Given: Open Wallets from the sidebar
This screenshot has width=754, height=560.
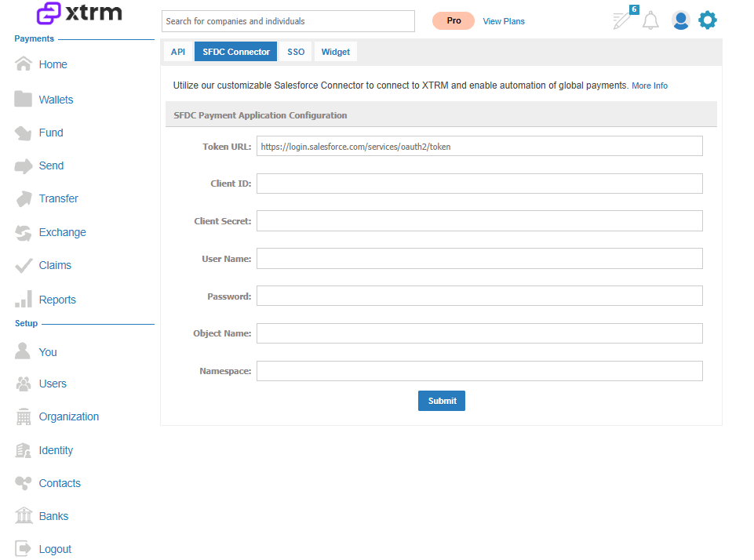Looking at the screenshot, I should (56, 100).
